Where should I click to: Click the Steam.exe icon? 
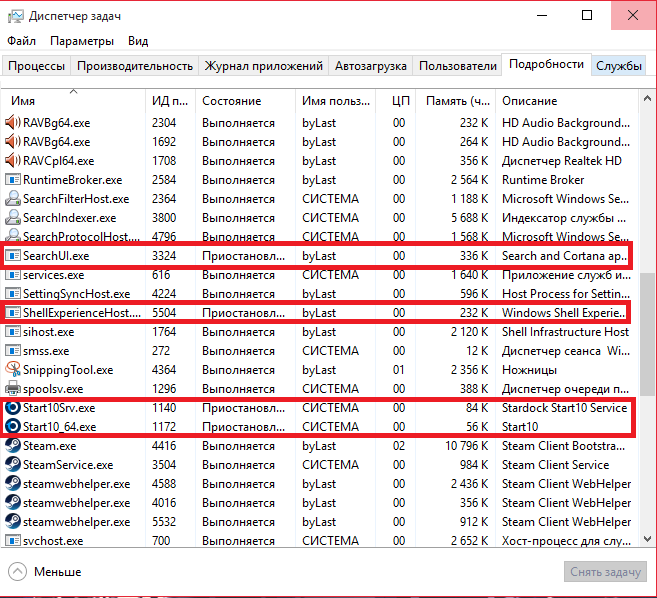click(13, 445)
